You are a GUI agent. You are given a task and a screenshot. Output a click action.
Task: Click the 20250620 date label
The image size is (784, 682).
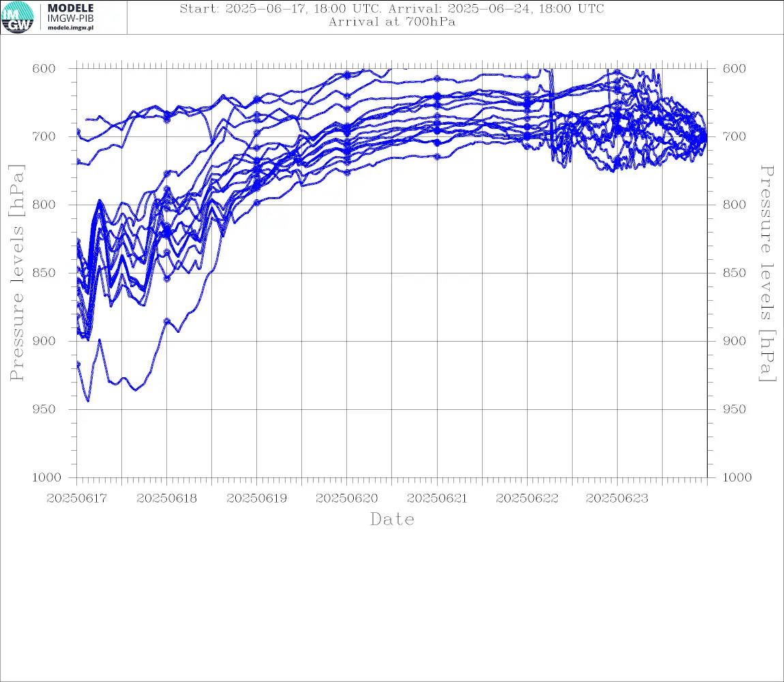tap(346, 499)
